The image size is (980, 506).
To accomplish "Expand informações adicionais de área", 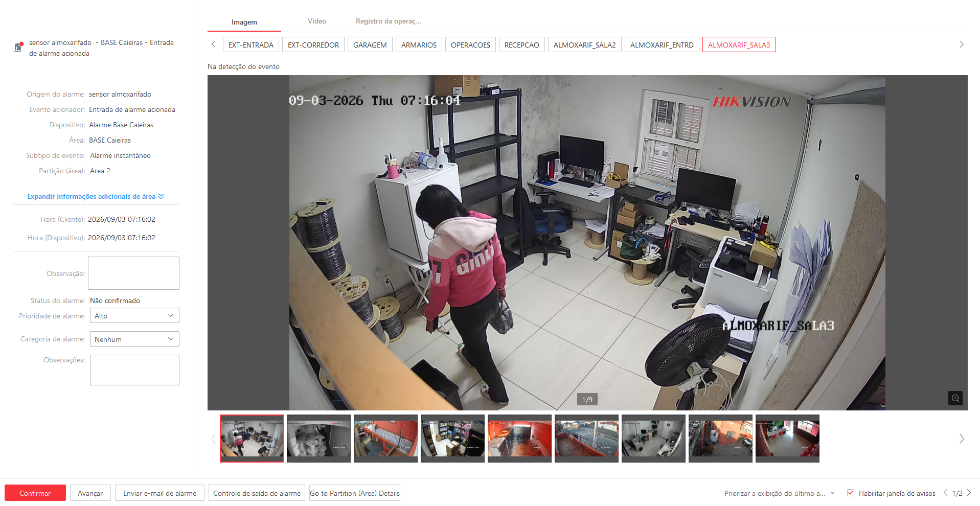I will coord(96,196).
